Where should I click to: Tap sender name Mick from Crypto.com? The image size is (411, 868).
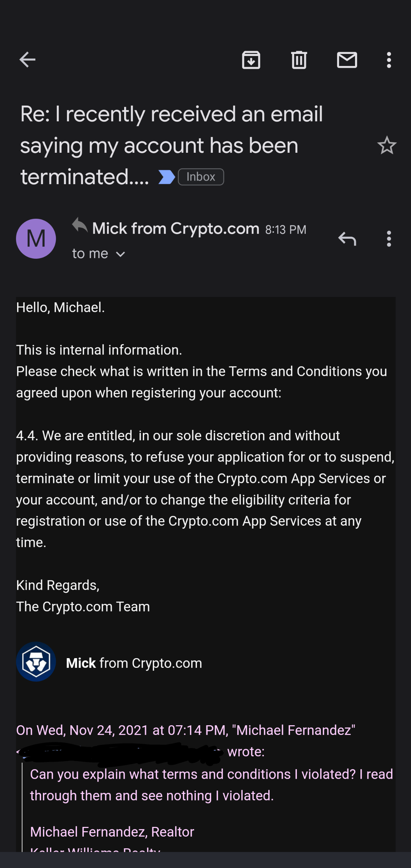click(x=176, y=228)
